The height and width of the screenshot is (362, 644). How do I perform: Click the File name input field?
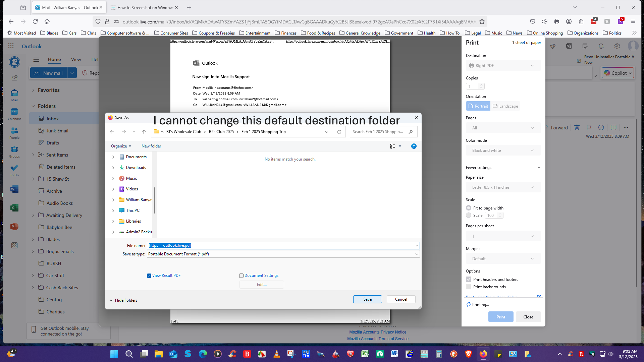coord(283,246)
